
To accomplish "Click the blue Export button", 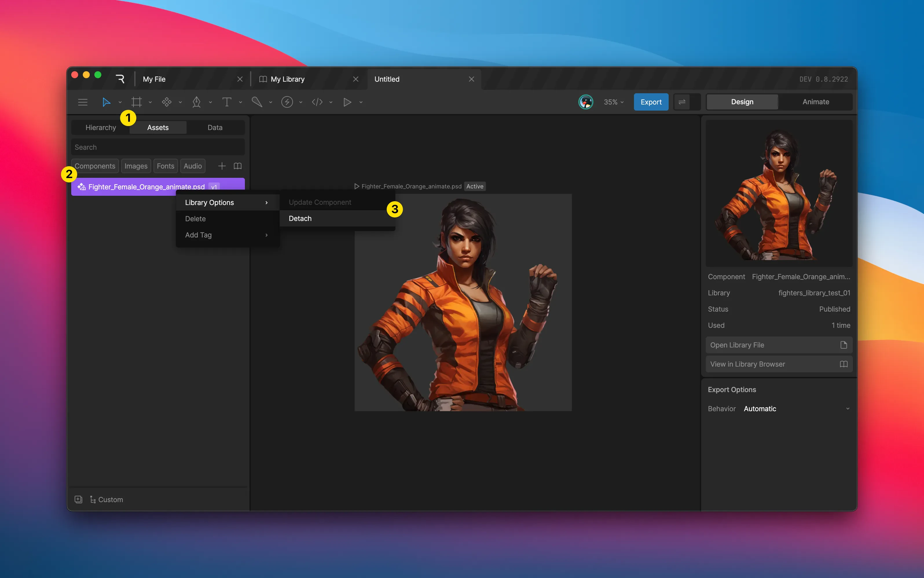I will [x=651, y=102].
